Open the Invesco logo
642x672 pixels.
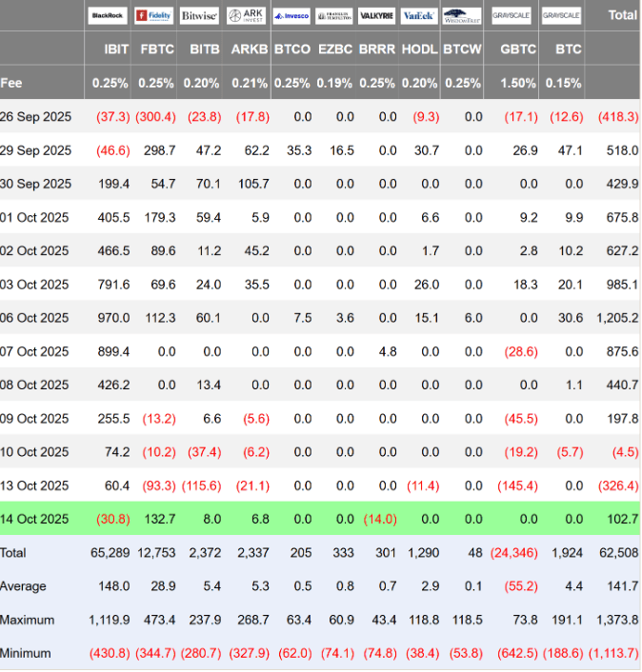pos(291,16)
